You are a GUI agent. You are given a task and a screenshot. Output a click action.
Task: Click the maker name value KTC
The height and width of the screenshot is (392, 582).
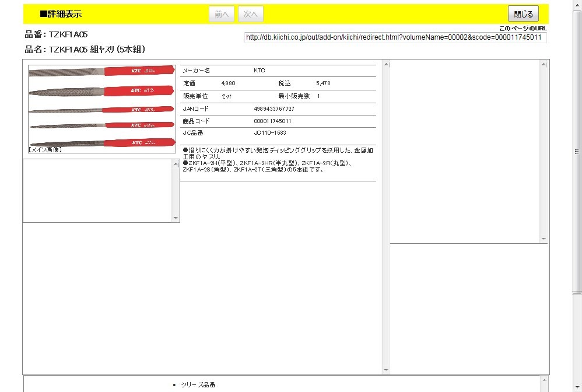pyautogui.click(x=260, y=70)
